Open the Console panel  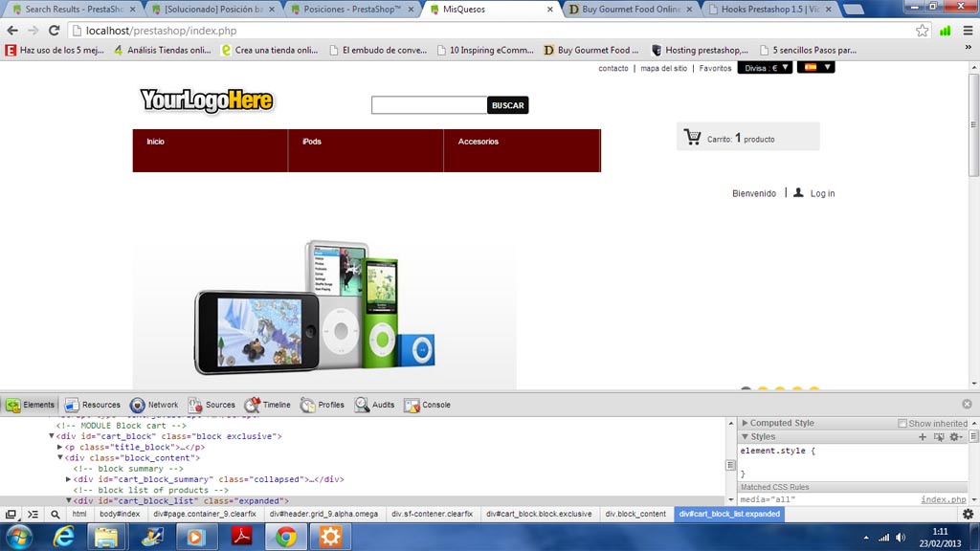click(428, 405)
